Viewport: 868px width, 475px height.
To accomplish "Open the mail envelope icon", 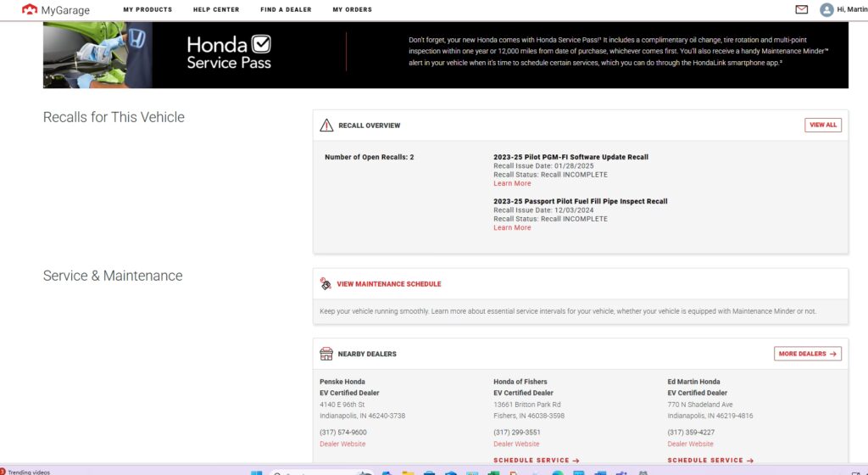I will [x=801, y=10].
